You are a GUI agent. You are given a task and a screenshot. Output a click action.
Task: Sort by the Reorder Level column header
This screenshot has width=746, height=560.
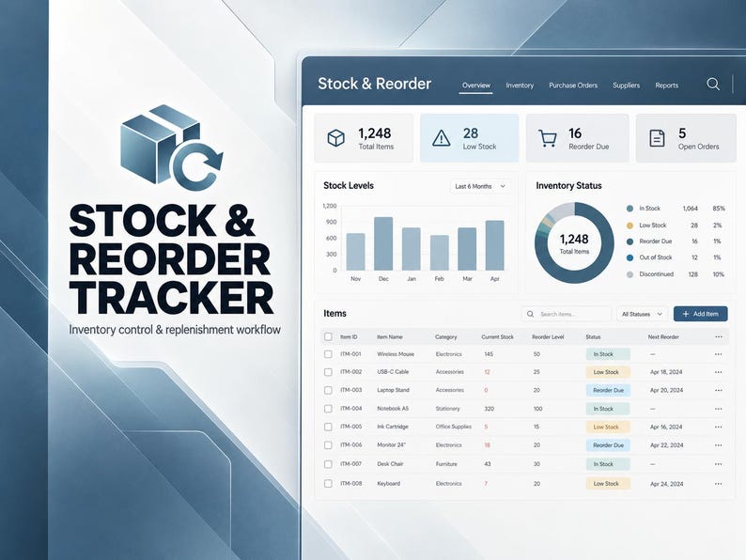click(548, 337)
